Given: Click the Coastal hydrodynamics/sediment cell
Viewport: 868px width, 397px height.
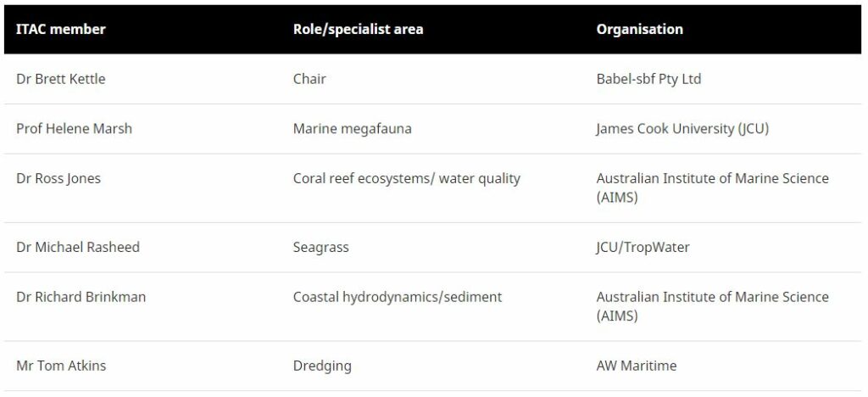Looking at the screenshot, I should coord(397,297).
